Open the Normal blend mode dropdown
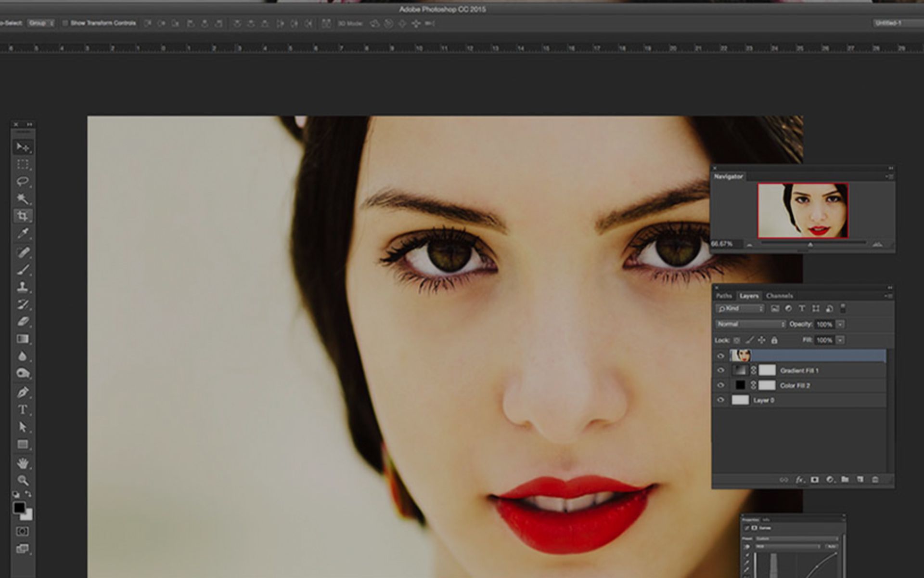Viewport: 924px width, 578px height. [751, 324]
